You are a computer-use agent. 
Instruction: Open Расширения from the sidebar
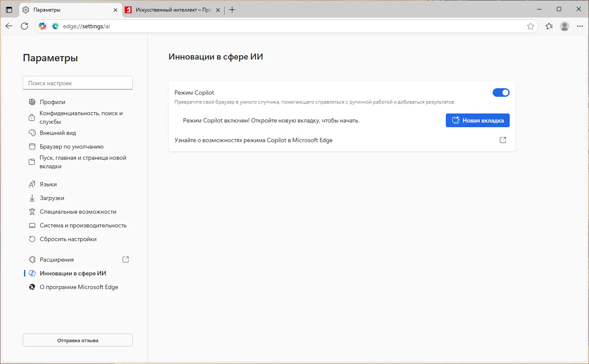(57, 260)
